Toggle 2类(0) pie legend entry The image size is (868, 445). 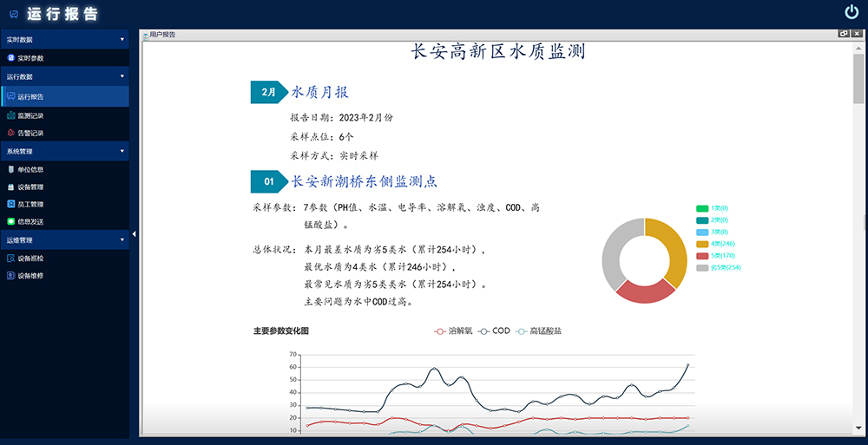pos(712,219)
